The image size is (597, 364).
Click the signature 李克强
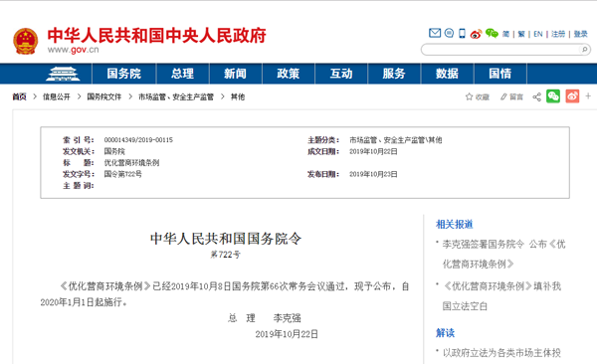(x=288, y=318)
